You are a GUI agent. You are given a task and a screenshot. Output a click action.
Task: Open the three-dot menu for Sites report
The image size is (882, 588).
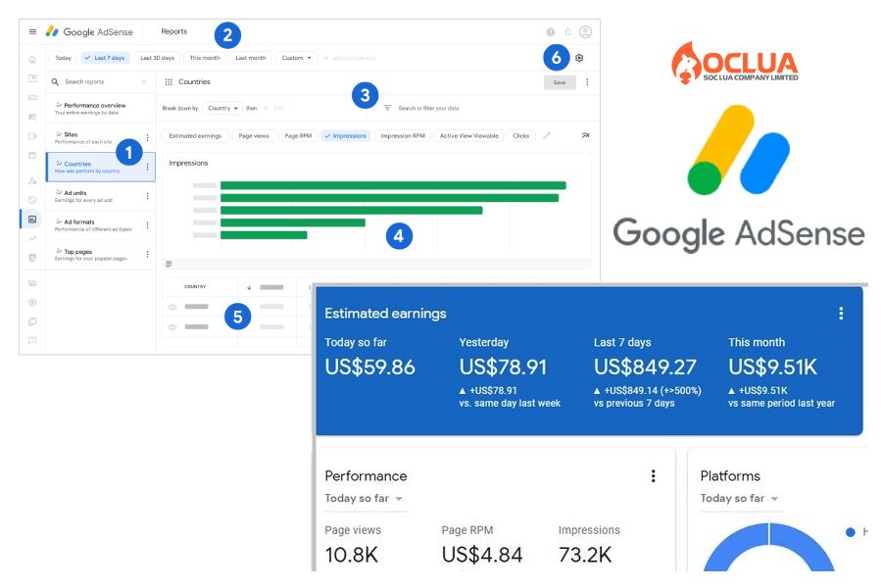click(x=147, y=138)
